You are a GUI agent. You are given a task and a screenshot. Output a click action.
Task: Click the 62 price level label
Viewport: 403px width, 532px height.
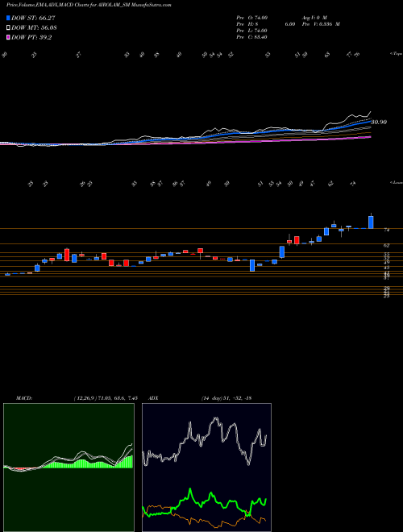[x=386, y=245]
